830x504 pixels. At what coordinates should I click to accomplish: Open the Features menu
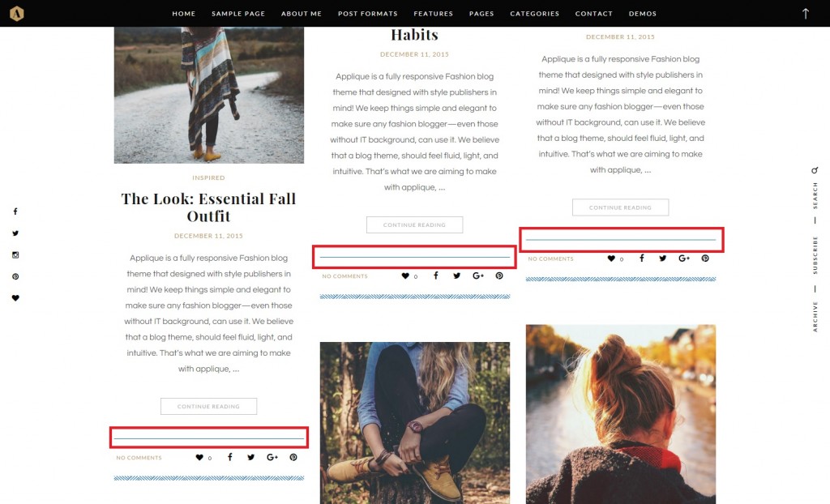(433, 14)
